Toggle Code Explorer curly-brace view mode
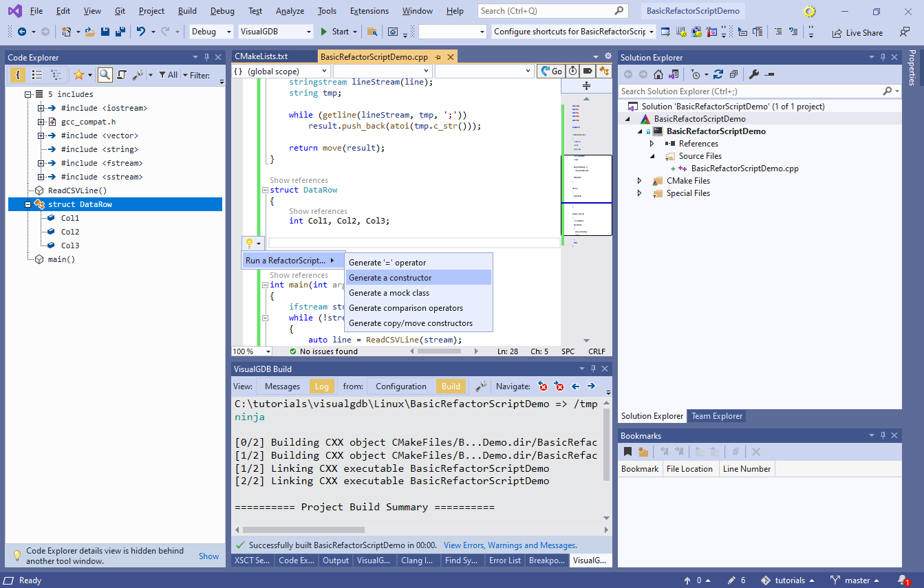The image size is (924, 588). coord(18,75)
